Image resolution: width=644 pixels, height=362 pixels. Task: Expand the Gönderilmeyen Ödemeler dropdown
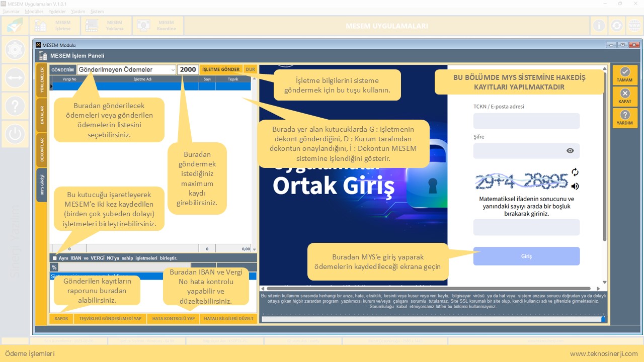click(173, 70)
